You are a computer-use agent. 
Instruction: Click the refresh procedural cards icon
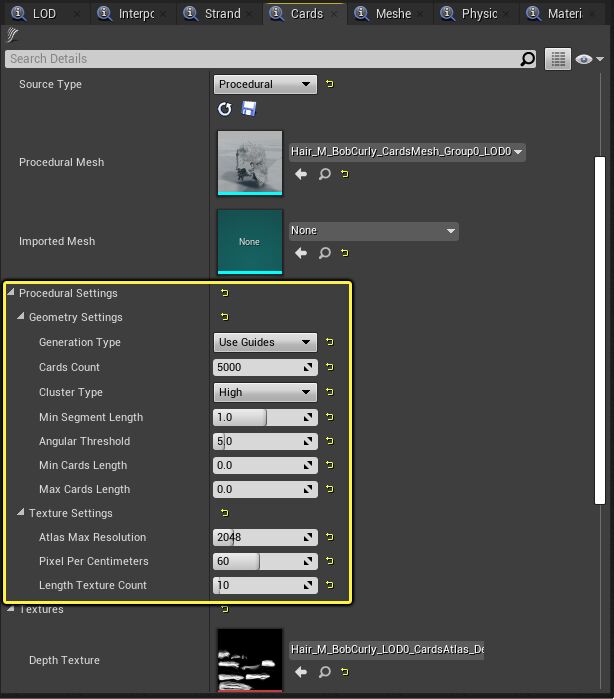[225, 109]
